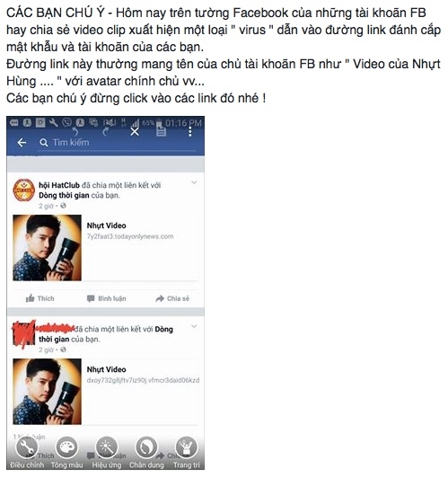Image resolution: width=448 pixels, height=478 pixels.
Task: Open the hội HatClub profile avatar
Action: [23, 190]
